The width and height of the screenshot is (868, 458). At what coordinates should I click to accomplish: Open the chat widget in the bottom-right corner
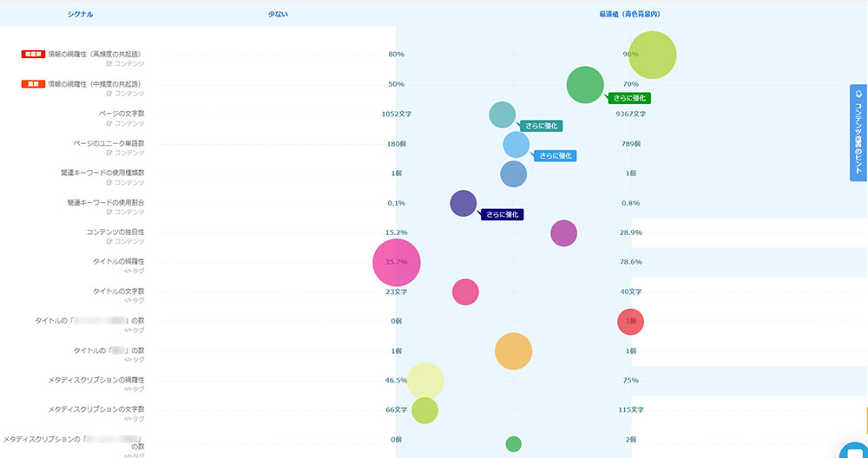856,451
